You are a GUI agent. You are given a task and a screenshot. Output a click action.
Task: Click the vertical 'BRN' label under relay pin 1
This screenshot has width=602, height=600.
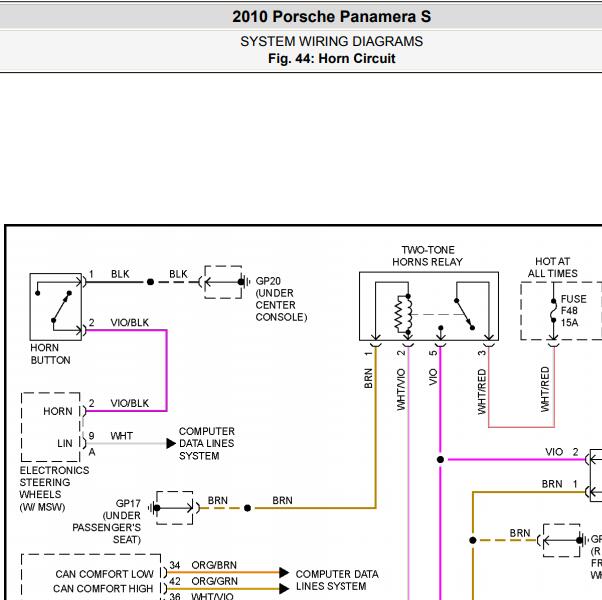tap(368, 379)
